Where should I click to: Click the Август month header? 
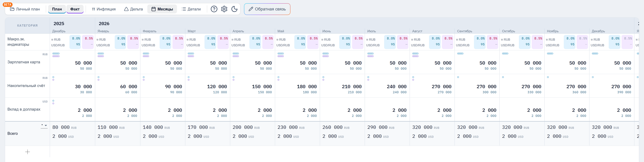[417, 31]
